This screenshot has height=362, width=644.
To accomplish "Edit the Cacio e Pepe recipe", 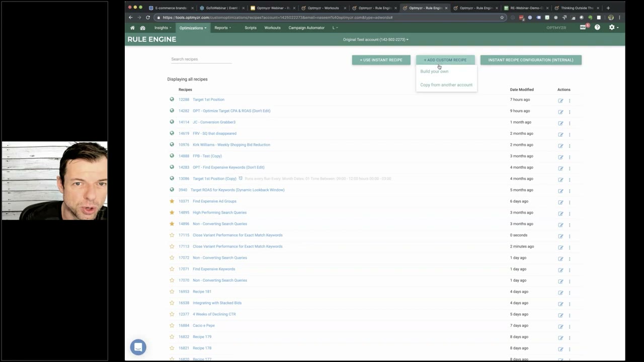I will click(560, 326).
